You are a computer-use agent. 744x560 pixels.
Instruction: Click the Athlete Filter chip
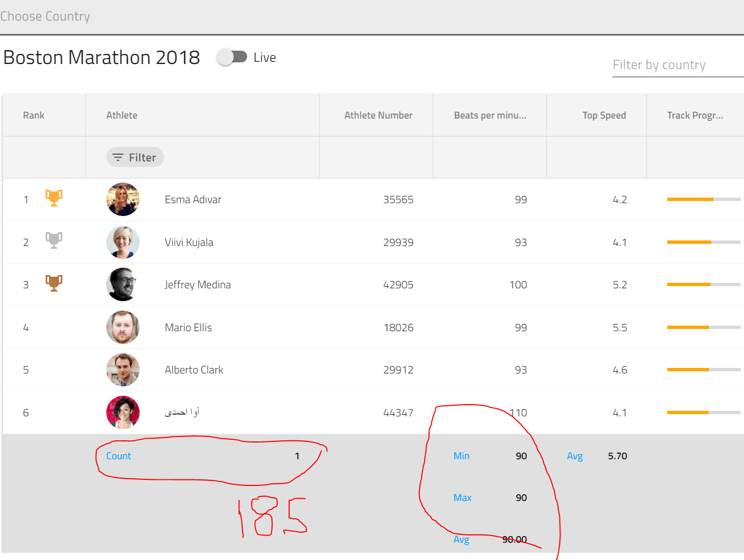[x=135, y=158]
